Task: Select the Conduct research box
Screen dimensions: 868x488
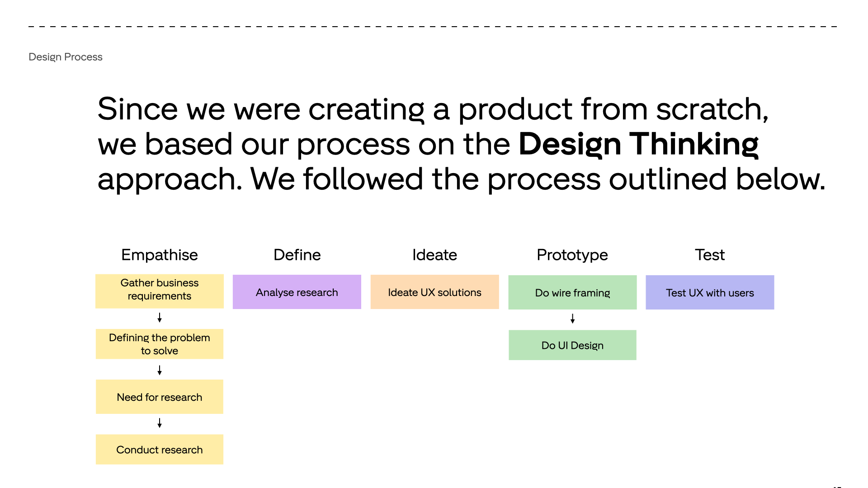Action: [160, 450]
